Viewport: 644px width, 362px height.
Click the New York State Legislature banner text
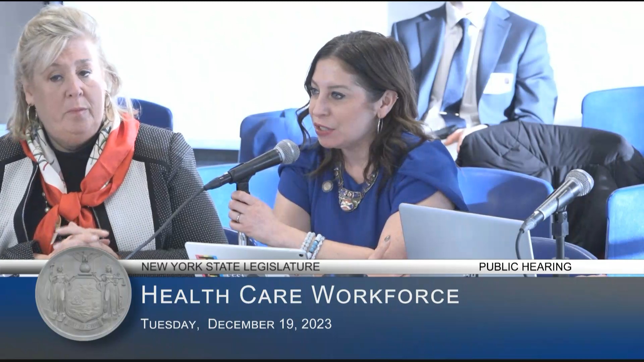coord(230,267)
